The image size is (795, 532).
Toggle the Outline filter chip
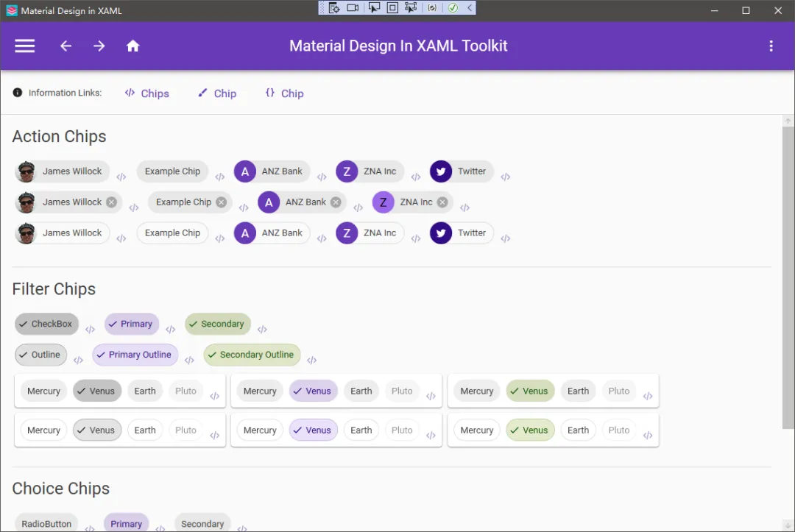40,355
